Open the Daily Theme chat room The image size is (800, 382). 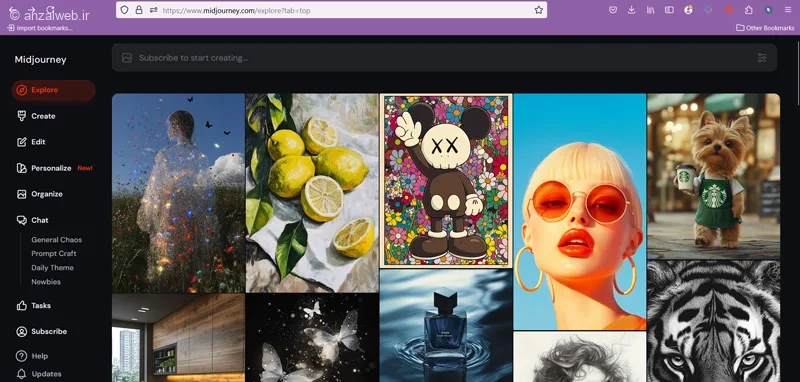coord(53,268)
